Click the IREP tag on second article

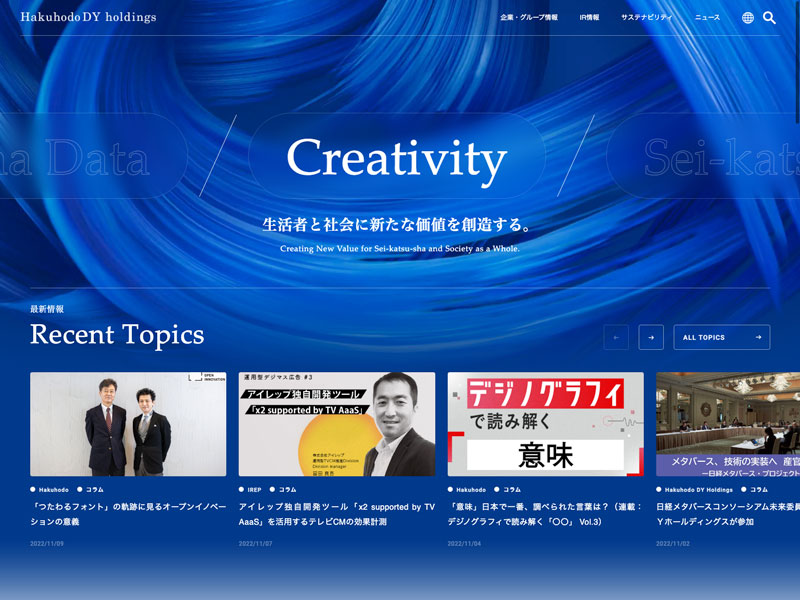tap(255, 490)
